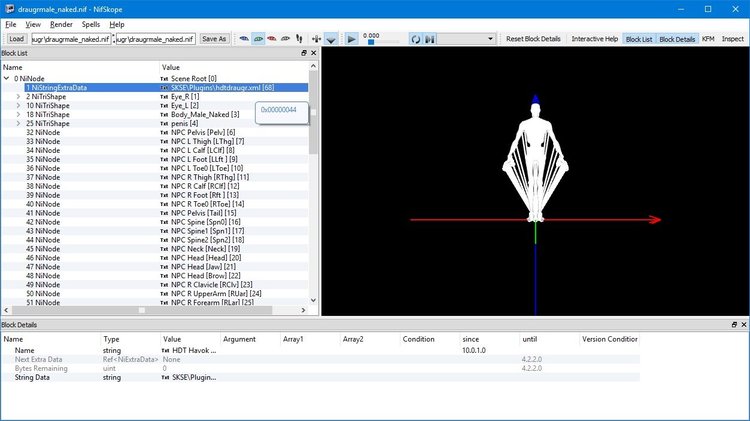
Task: Select the grey User view icon
Action: click(286, 39)
